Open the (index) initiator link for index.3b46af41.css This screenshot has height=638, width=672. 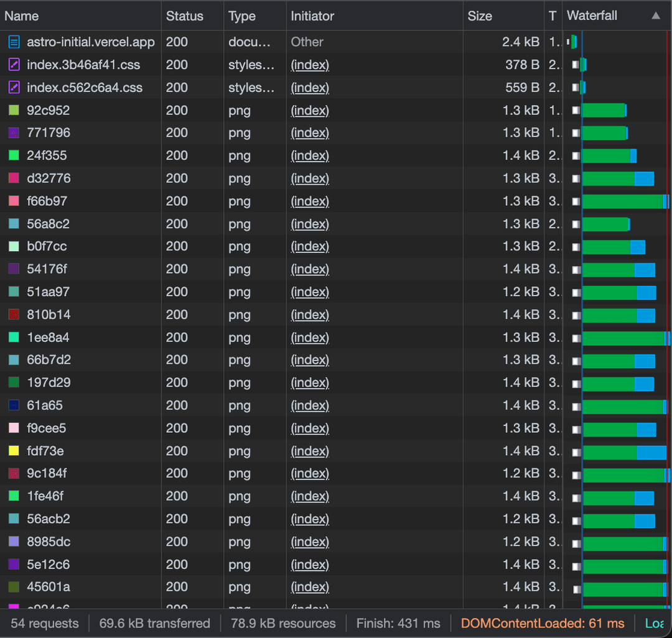point(310,65)
